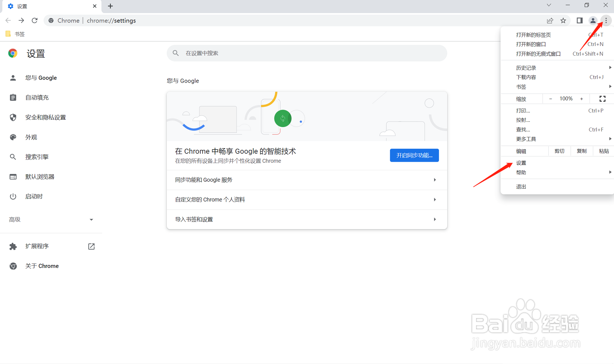
Task: Select 打开新的窗口 menu item
Action: point(557,44)
